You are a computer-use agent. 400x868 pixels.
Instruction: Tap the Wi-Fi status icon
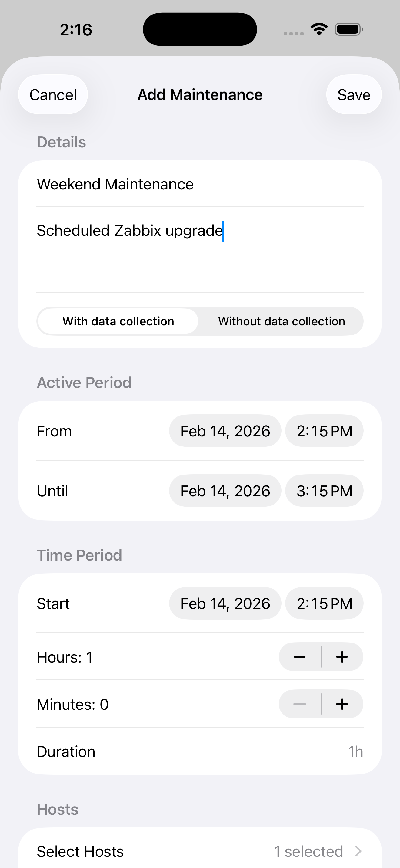click(319, 29)
